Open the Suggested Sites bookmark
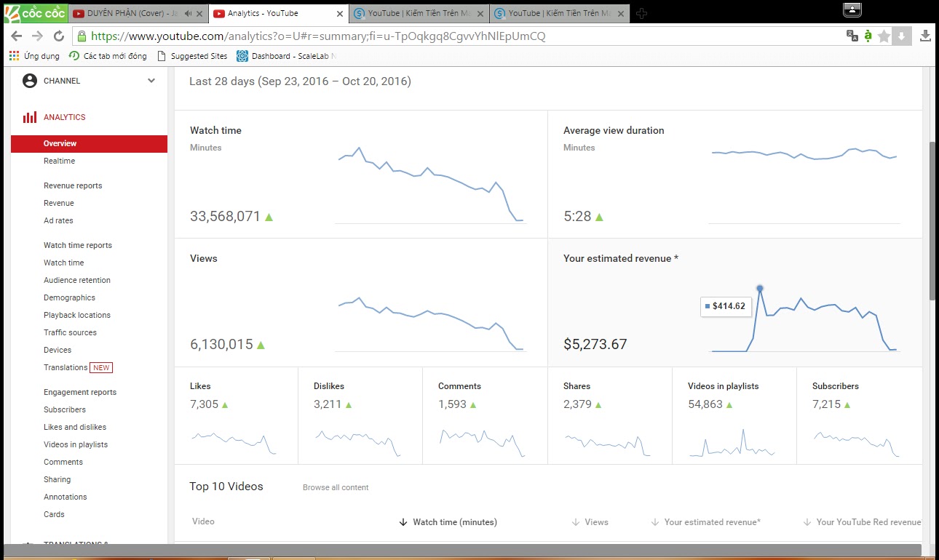Viewport: 939px width, 560px height. [192, 56]
